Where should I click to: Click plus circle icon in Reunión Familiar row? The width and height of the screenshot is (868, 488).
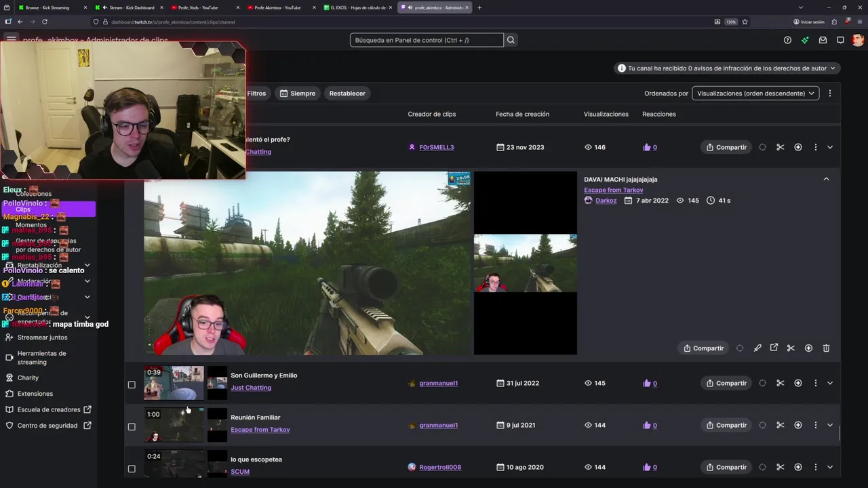pyautogui.click(x=797, y=425)
